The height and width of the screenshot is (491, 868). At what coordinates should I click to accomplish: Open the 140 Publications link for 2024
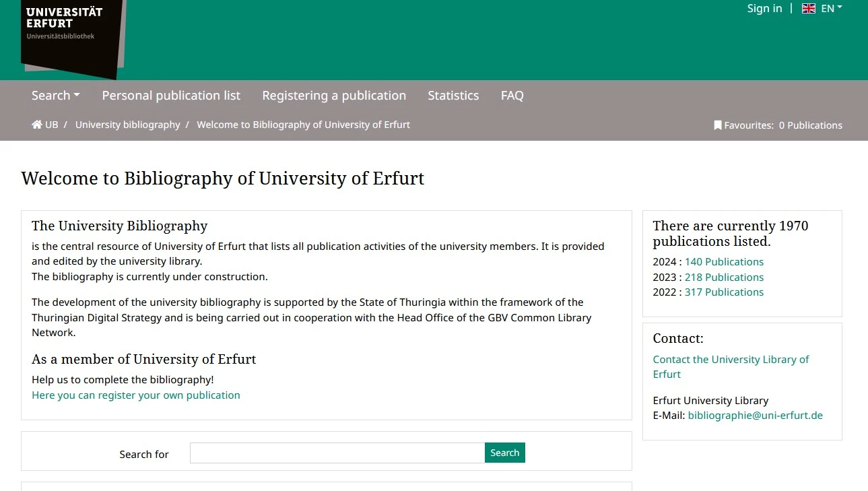coord(724,262)
